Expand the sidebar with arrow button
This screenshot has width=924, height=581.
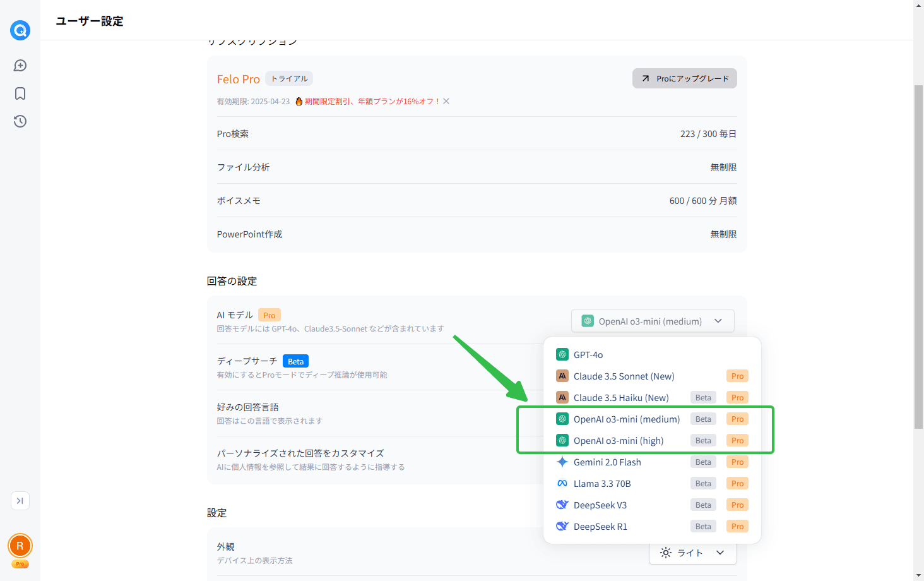20,501
